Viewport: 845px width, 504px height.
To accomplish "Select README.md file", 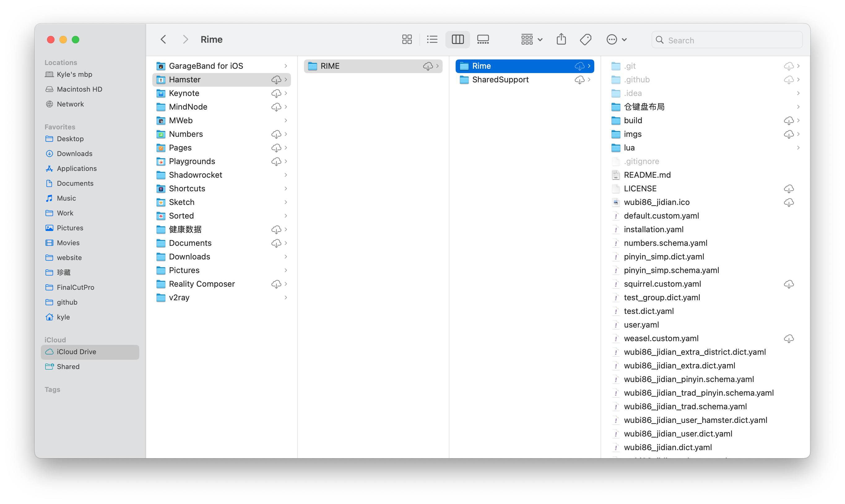I will click(x=705, y=175).
